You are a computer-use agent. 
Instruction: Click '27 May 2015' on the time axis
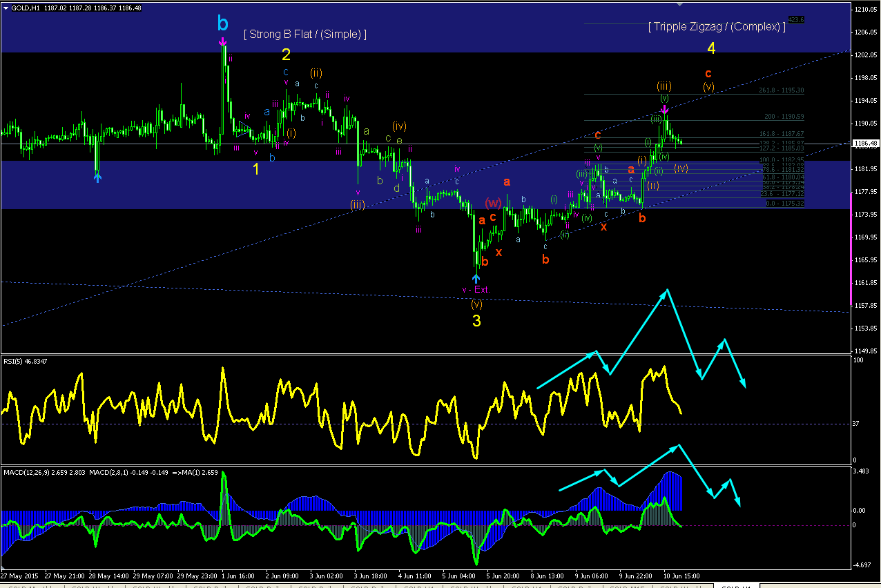coord(19,576)
